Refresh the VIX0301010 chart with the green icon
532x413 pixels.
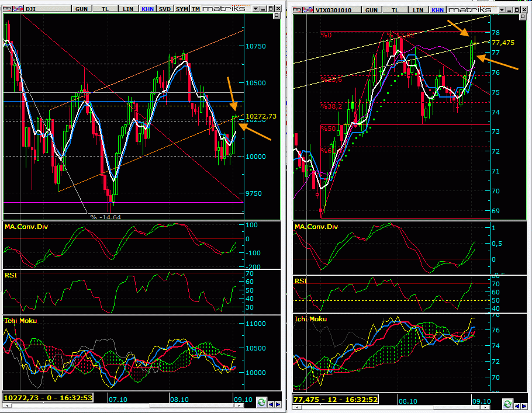coord(507,403)
